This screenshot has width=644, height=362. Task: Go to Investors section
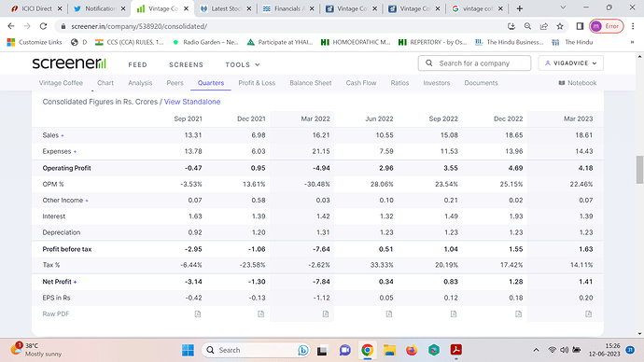pos(437,83)
